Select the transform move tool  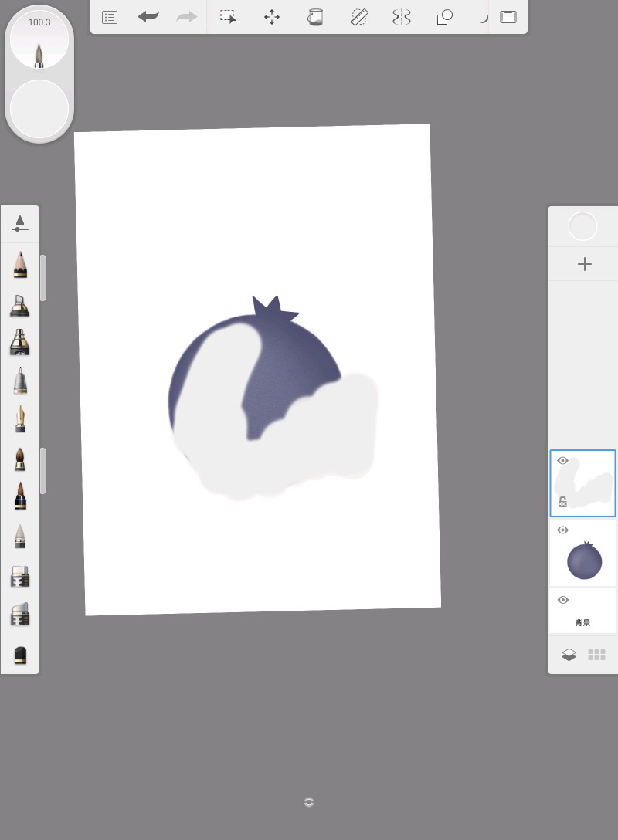coord(272,17)
